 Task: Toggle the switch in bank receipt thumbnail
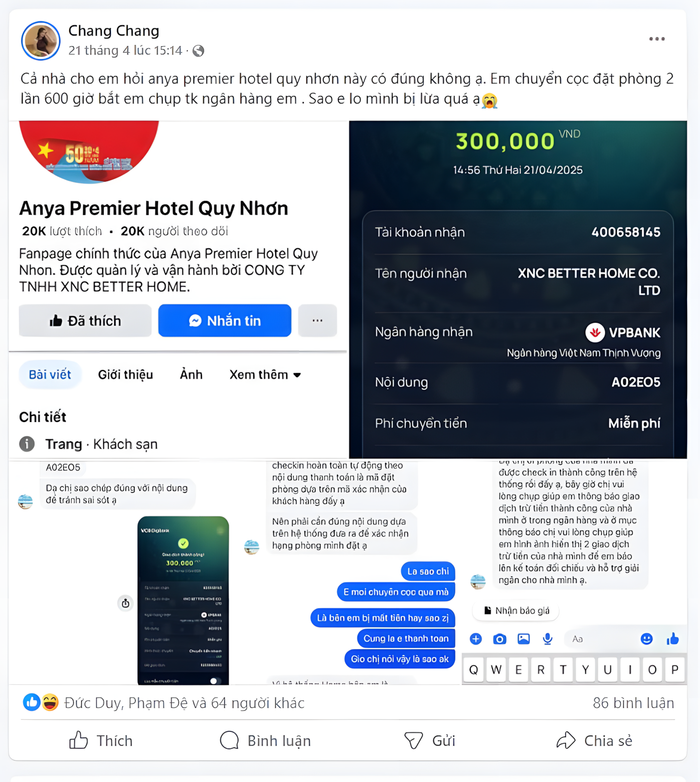point(214,681)
